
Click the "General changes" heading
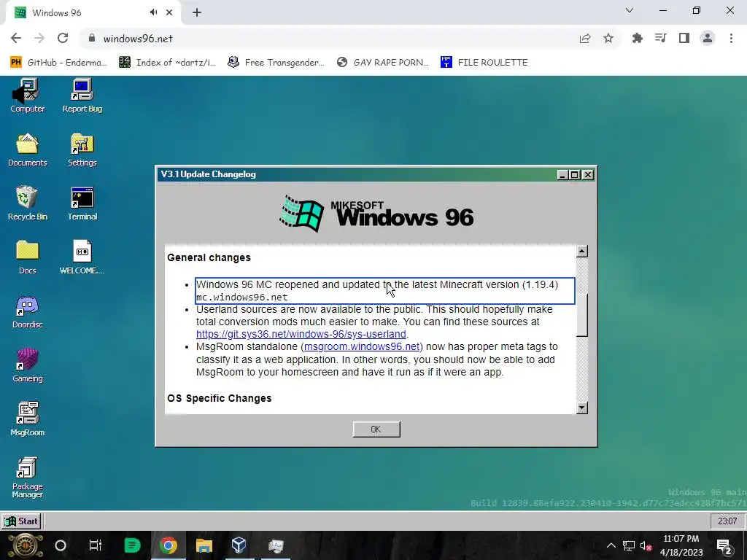click(209, 257)
